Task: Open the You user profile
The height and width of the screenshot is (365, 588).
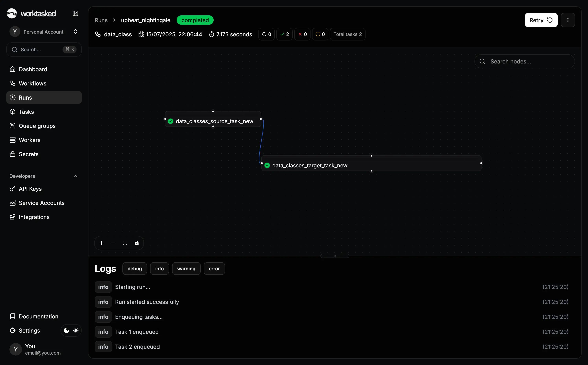Action: [44, 349]
